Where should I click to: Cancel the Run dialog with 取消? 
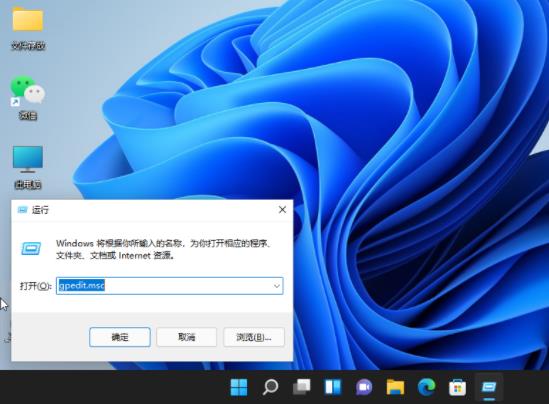(x=187, y=337)
